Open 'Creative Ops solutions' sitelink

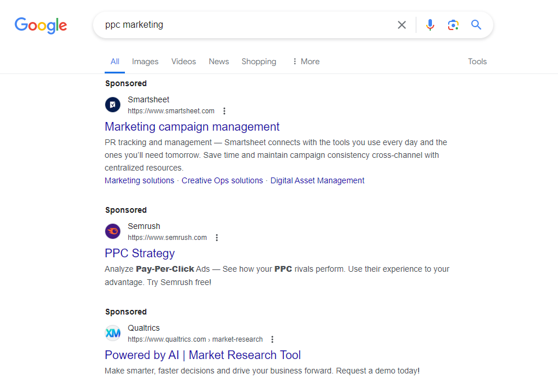point(223,181)
